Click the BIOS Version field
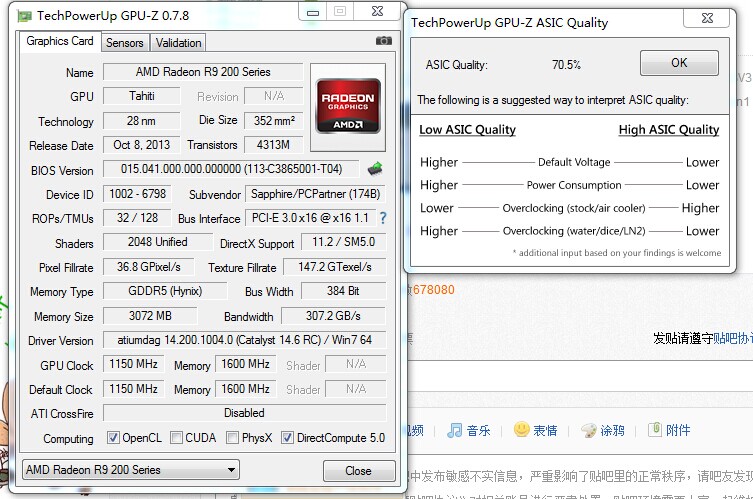The image size is (753, 499). coord(231,169)
